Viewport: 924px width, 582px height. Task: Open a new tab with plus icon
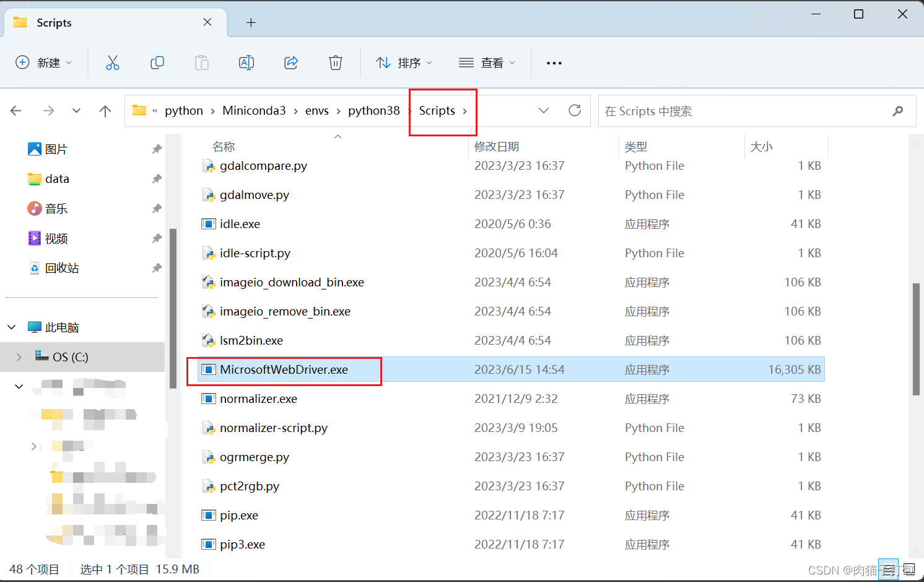coord(251,23)
